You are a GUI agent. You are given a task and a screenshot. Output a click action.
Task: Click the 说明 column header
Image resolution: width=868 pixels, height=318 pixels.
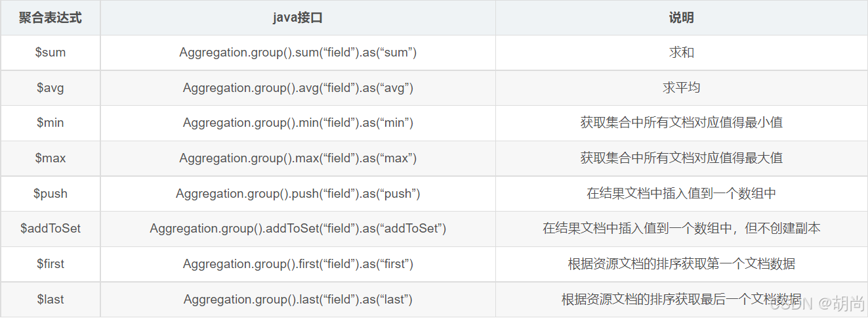[681, 18]
